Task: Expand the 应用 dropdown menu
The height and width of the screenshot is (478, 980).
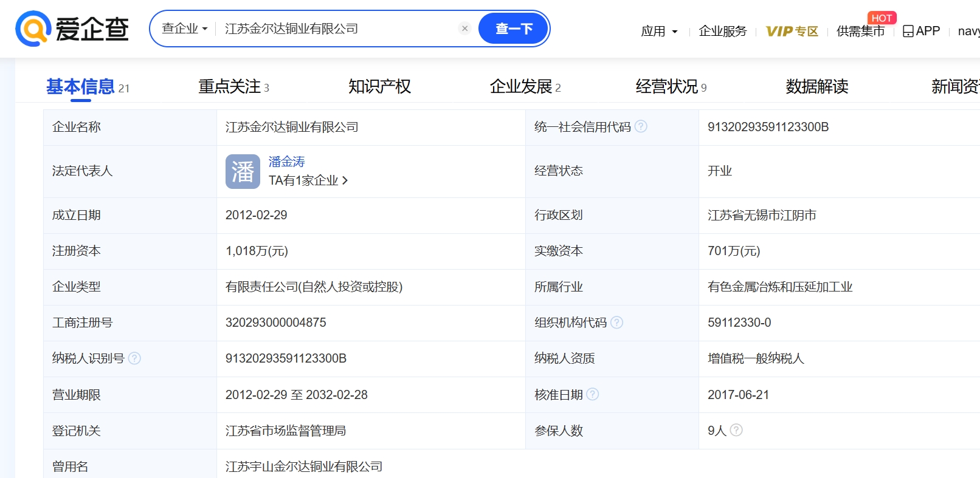Action: pos(659,31)
